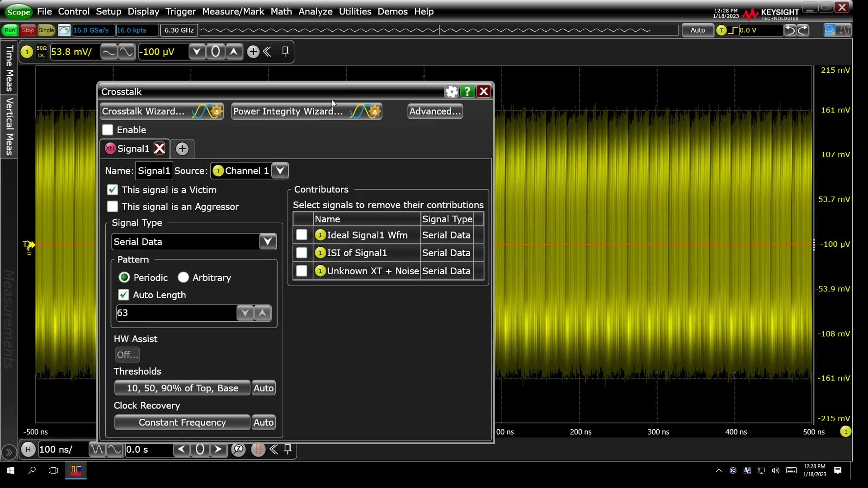The height and width of the screenshot is (488, 868).
Task: Remove Signal1 using the red X icon
Action: pyautogui.click(x=160, y=149)
